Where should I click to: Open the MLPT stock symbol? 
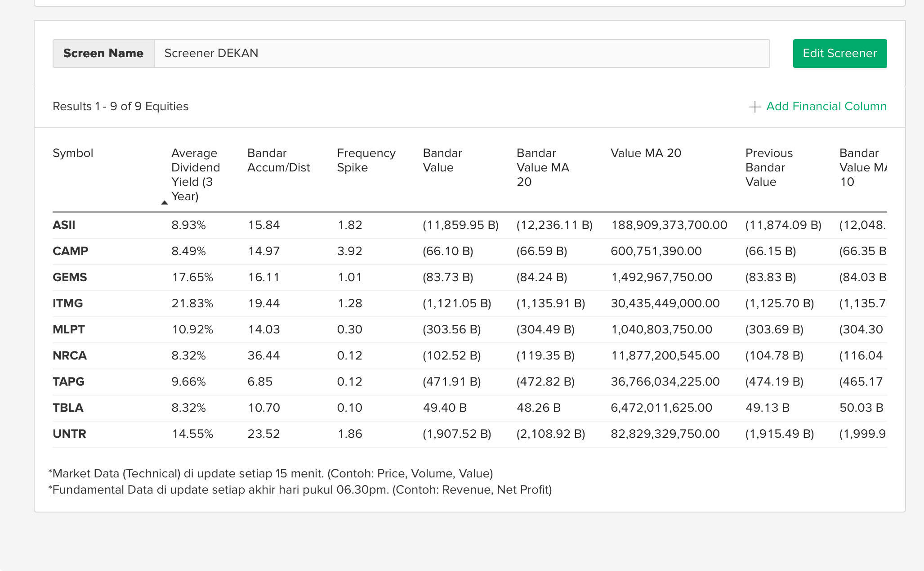coord(68,329)
